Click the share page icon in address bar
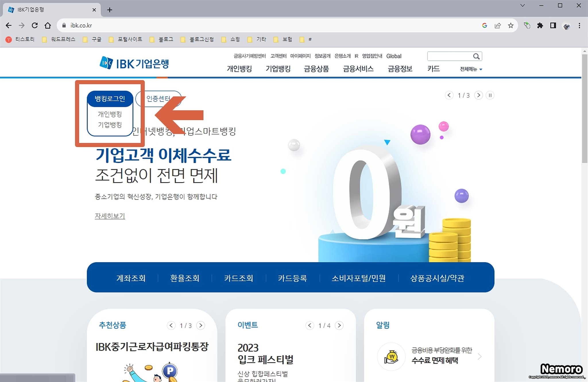588x382 pixels. click(x=498, y=26)
